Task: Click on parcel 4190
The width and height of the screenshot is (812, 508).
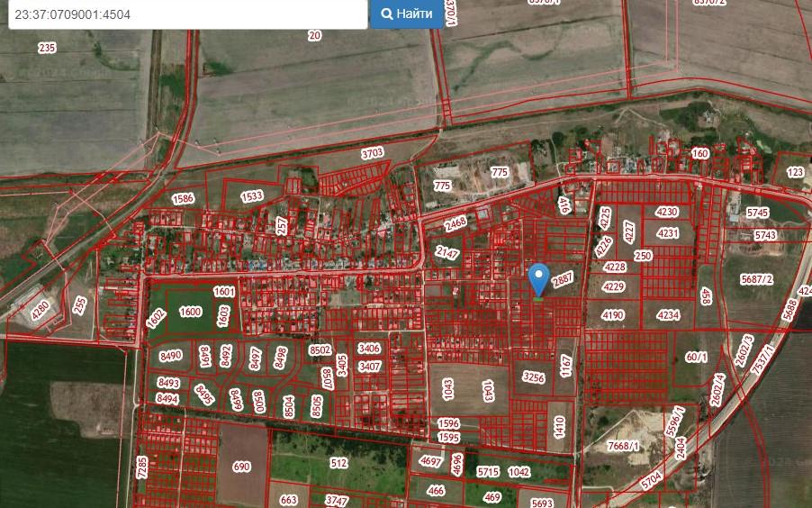Action: (612, 315)
